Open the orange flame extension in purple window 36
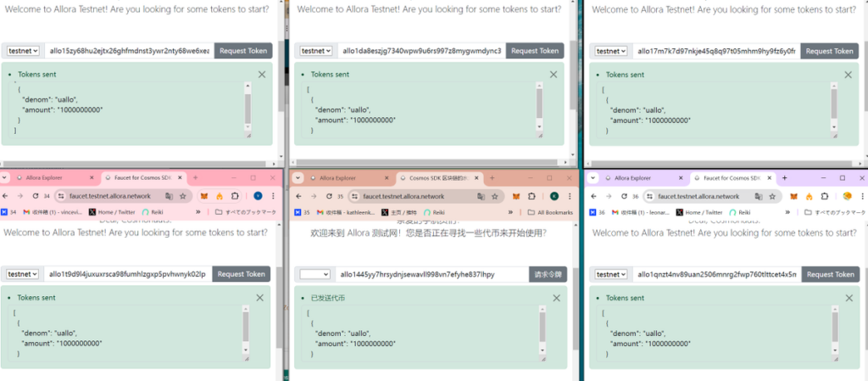The width and height of the screenshot is (868, 381). 810,196
